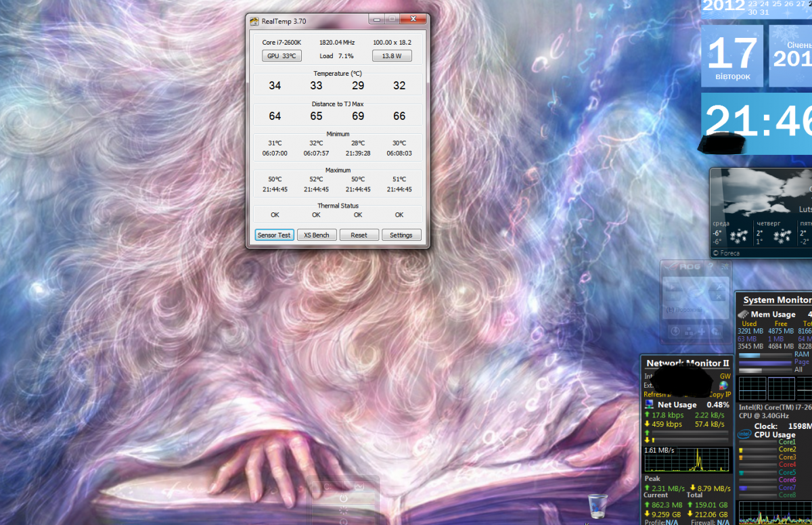Open the Recycle Bin on the desktop
This screenshot has height=525, width=812.
point(598,505)
